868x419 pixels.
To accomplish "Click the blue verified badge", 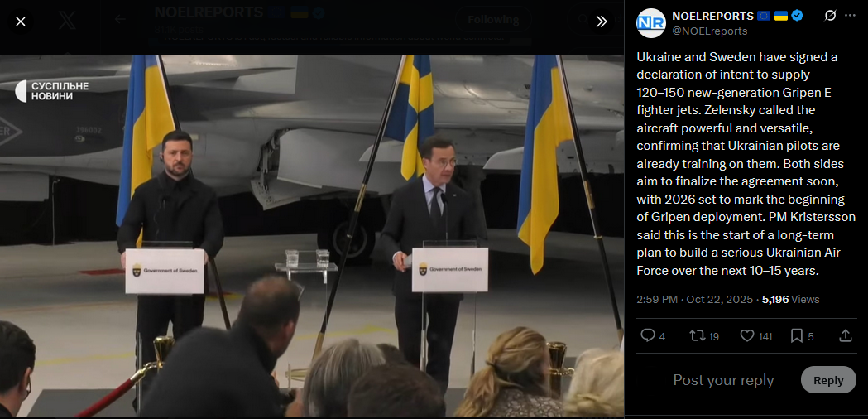I will (797, 16).
